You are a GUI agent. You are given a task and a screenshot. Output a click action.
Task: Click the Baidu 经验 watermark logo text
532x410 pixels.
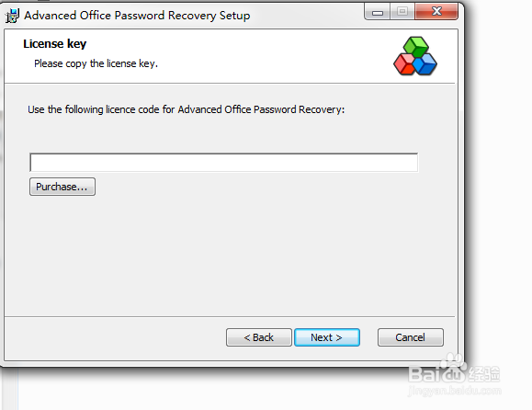(x=454, y=374)
